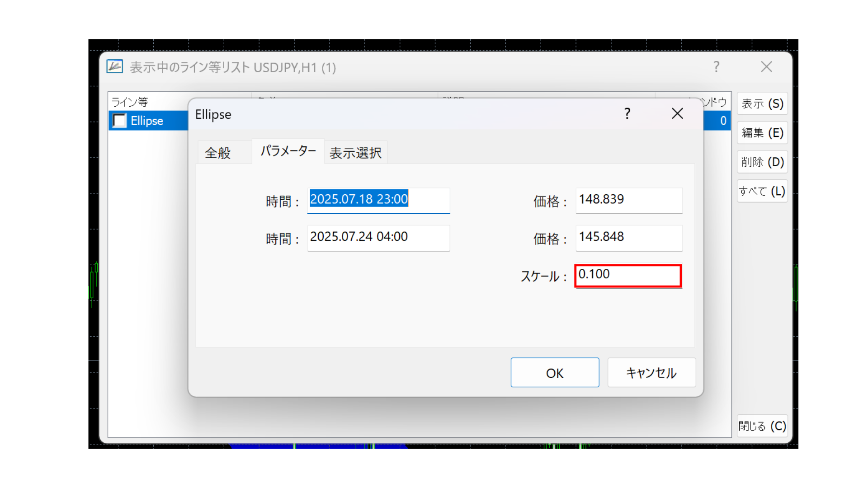The width and height of the screenshot is (868, 488).
Task: Click the 閉じる (C) button
Action: pos(762,426)
